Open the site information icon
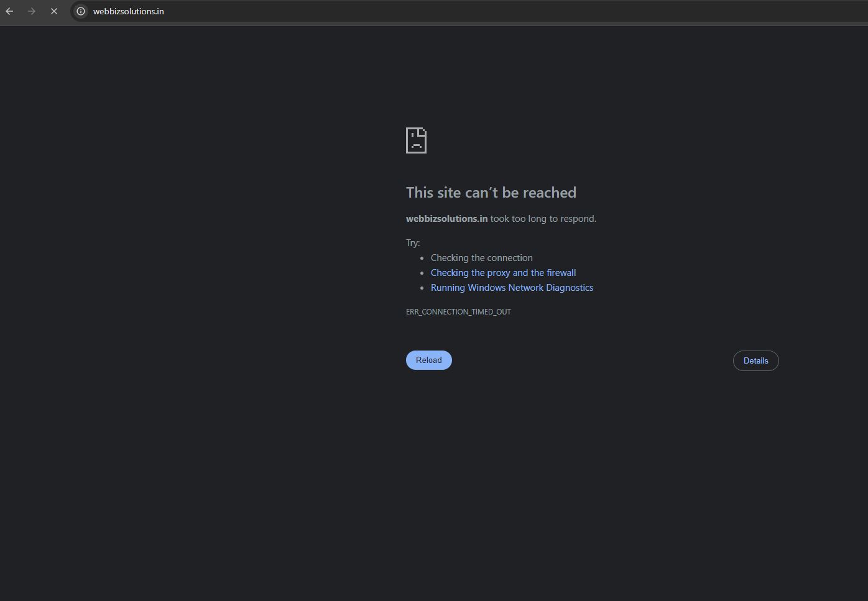Image resolution: width=868 pixels, height=601 pixels. click(81, 11)
